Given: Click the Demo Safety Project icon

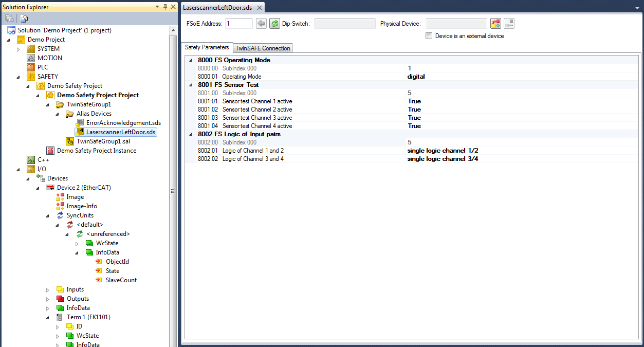Looking at the screenshot, I should click(41, 86).
